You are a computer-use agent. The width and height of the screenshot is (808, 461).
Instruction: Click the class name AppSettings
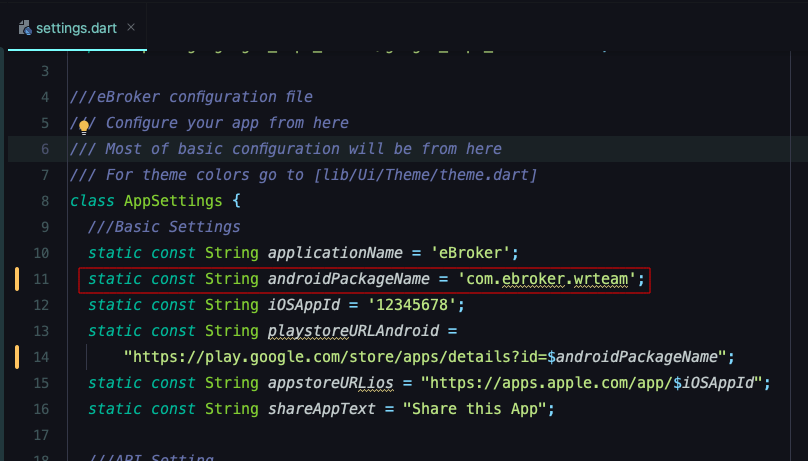pos(173,201)
